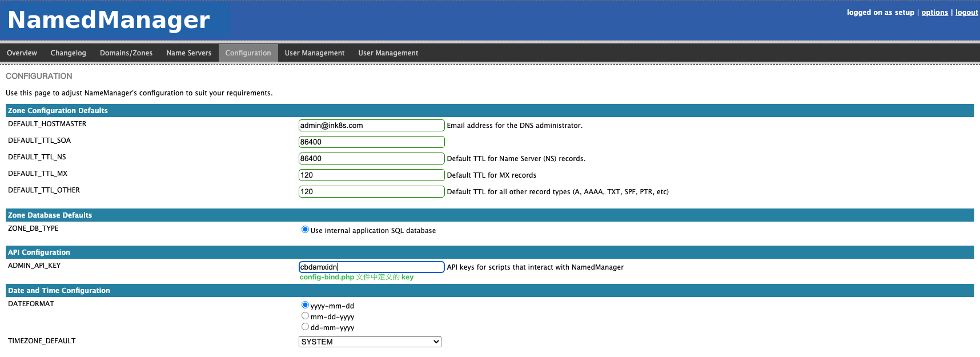Click 'Default TTL for MX records' description
This screenshot has height=357, width=980.
(492, 175)
